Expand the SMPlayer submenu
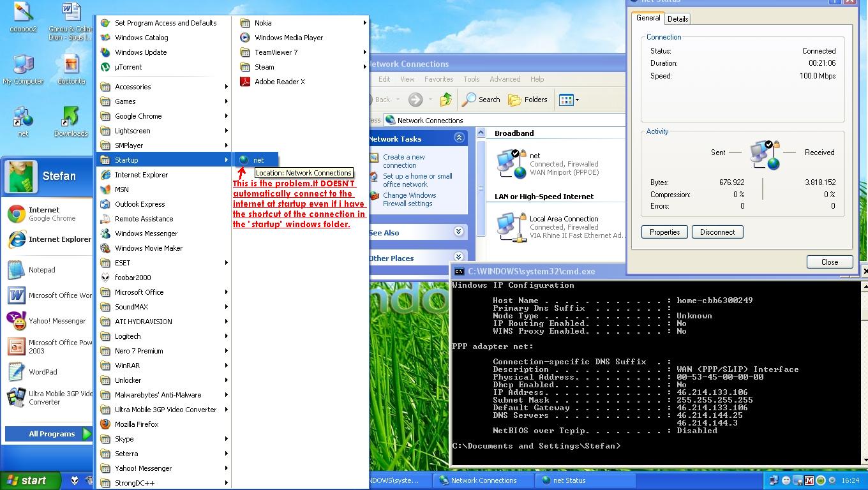 (x=163, y=145)
